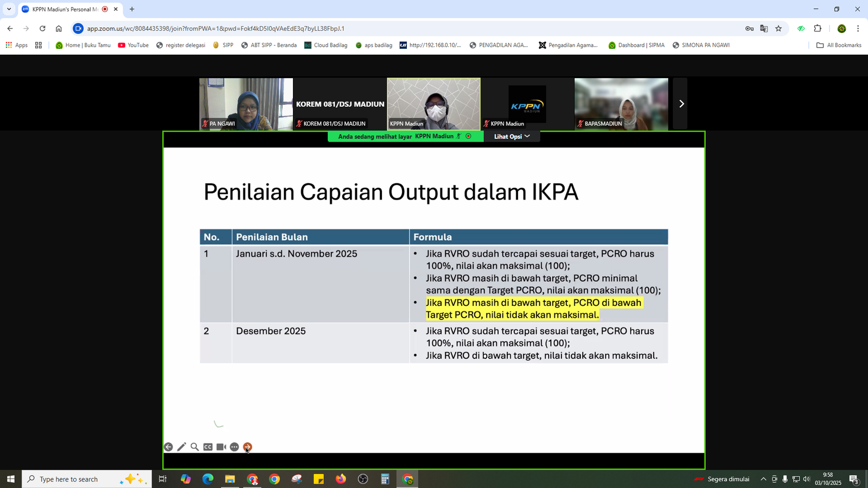Select the KPPN Madiun's Personal Meeting tab

click(x=65, y=9)
